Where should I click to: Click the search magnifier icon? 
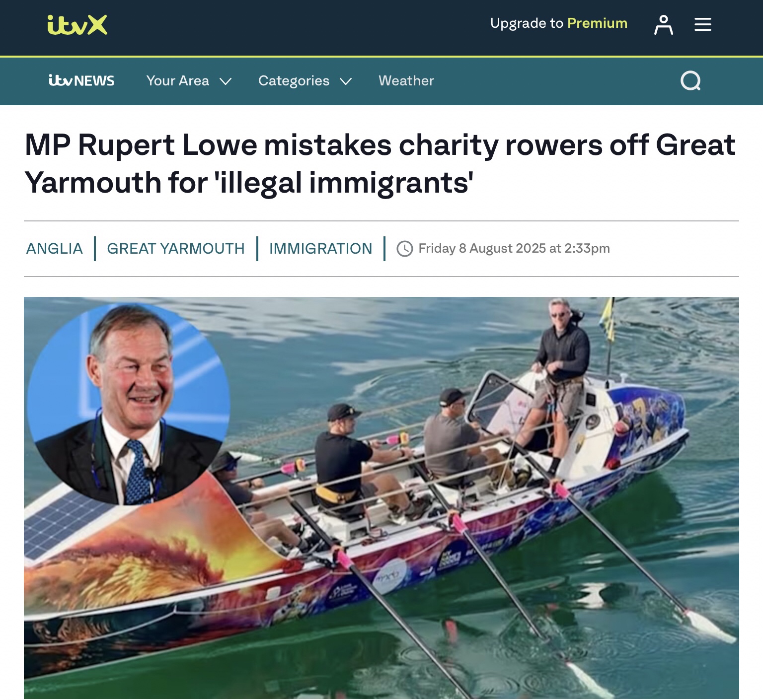(690, 80)
